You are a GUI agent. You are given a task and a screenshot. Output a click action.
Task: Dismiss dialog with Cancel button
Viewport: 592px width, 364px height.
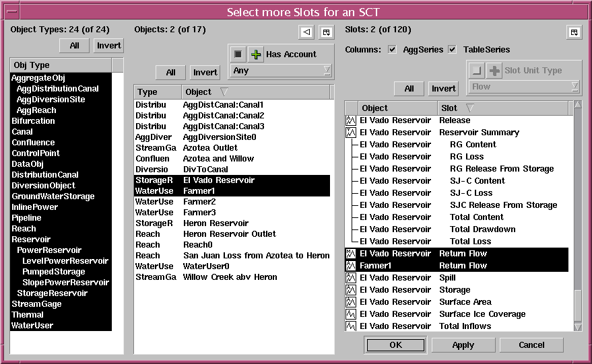click(531, 344)
